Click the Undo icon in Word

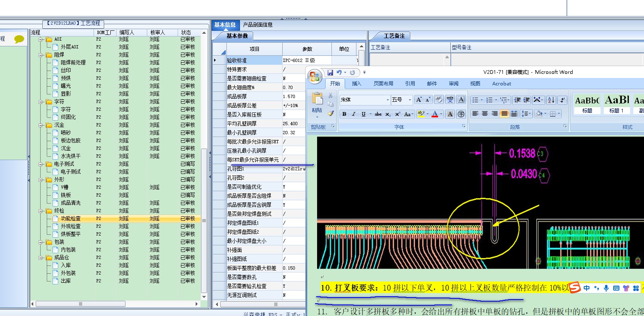339,73
